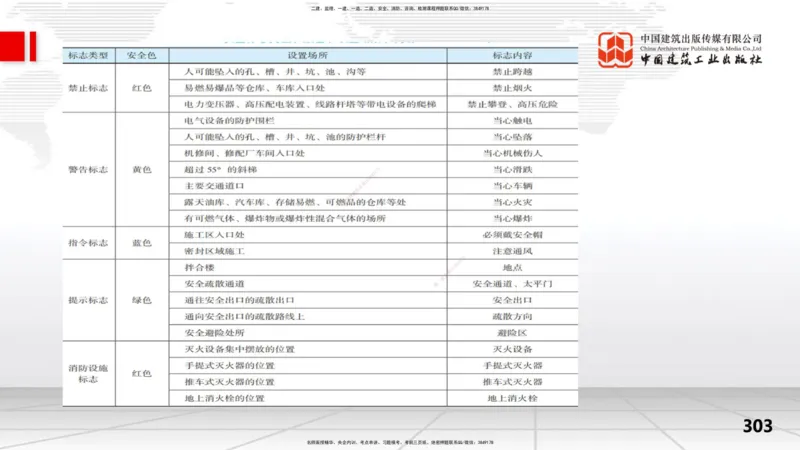
Task: Select the 标志类型 column header
Action: pyautogui.click(x=89, y=55)
